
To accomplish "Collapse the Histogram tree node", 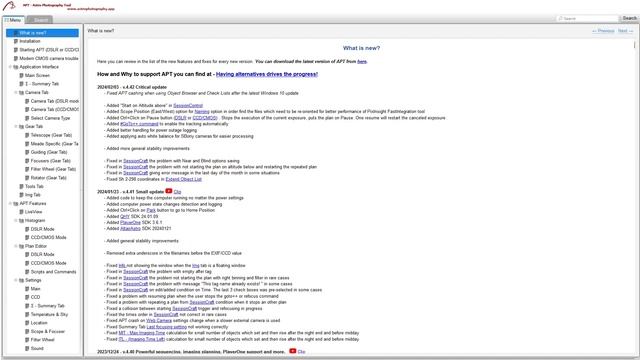I will pos(16,220).
